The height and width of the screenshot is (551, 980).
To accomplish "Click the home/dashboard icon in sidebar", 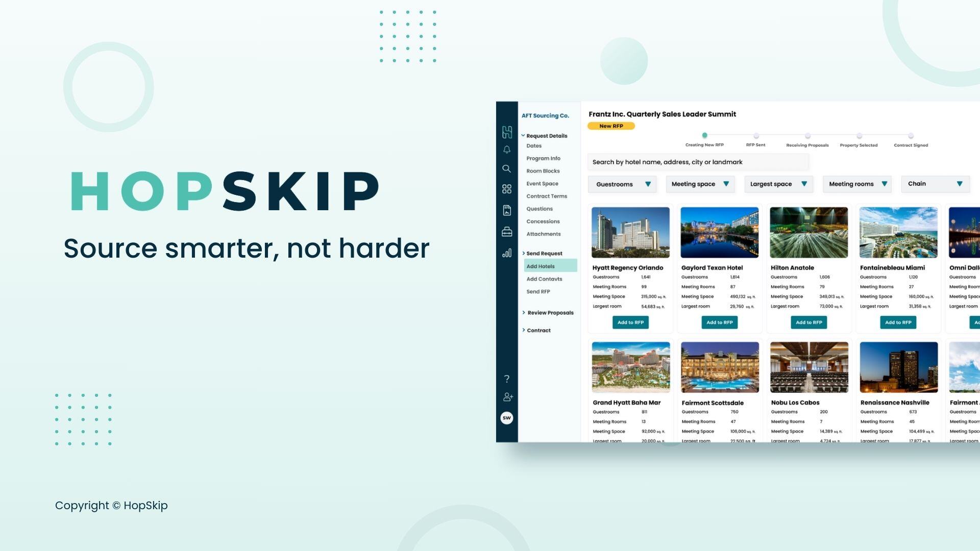I will pos(507,131).
